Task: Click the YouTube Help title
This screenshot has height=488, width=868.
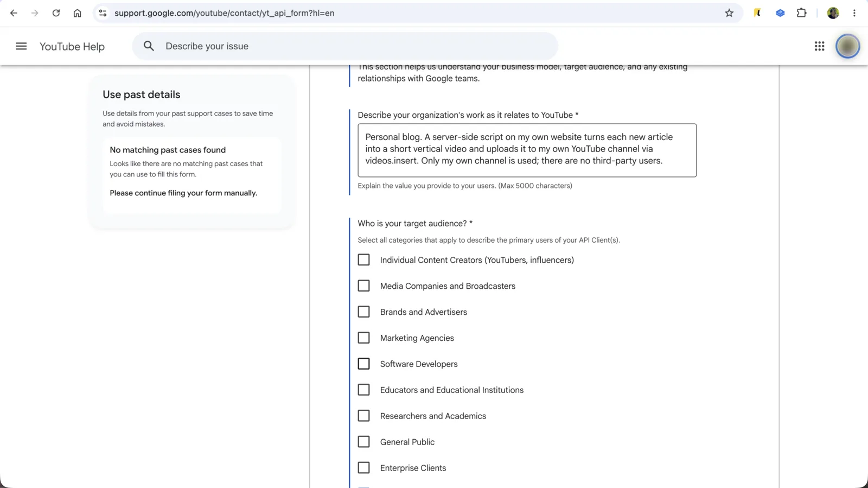Action: click(72, 47)
